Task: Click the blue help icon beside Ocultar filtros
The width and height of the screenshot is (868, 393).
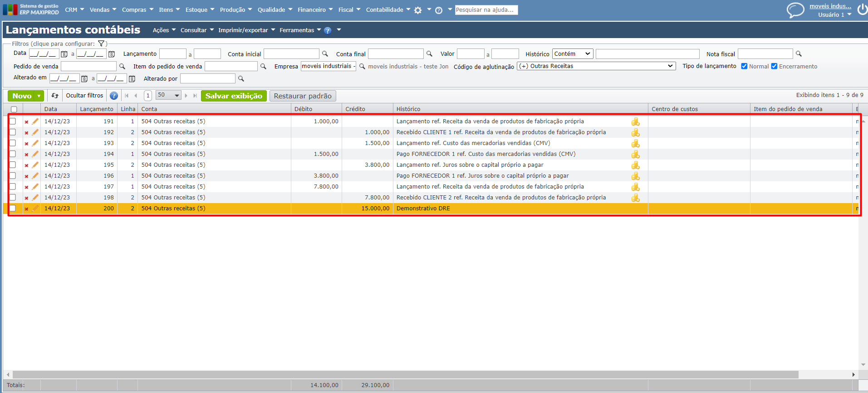Action: click(114, 96)
